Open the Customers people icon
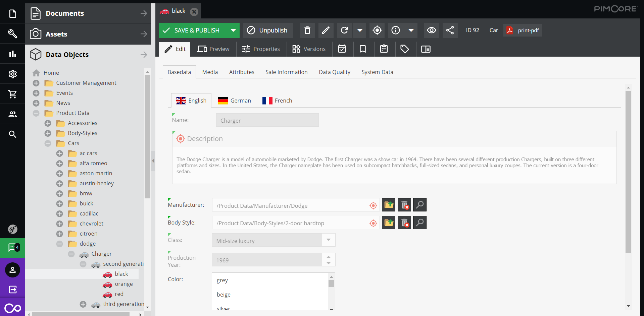The height and width of the screenshot is (316, 644). tap(12, 114)
